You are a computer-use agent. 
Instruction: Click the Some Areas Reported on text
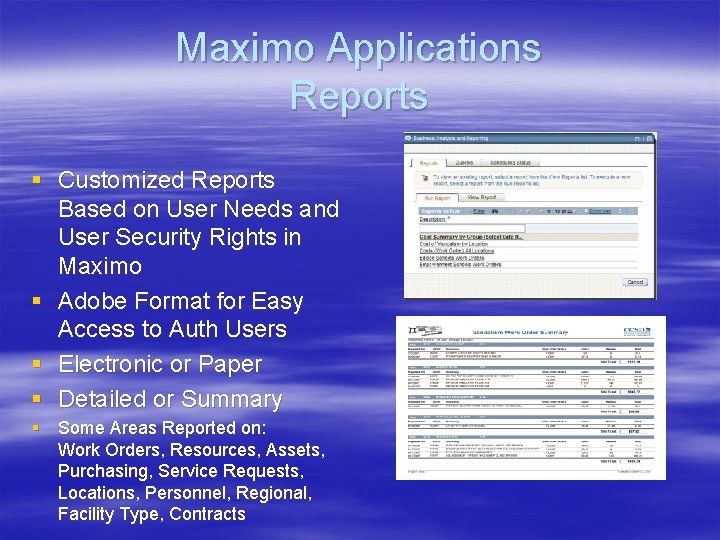(162, 428)
